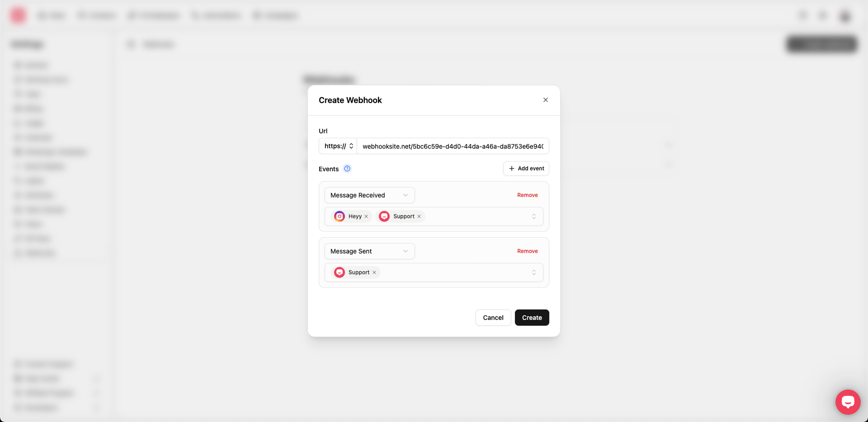Click Support channel icon under Message Received

pyautogui.click(x=384, y=216)
